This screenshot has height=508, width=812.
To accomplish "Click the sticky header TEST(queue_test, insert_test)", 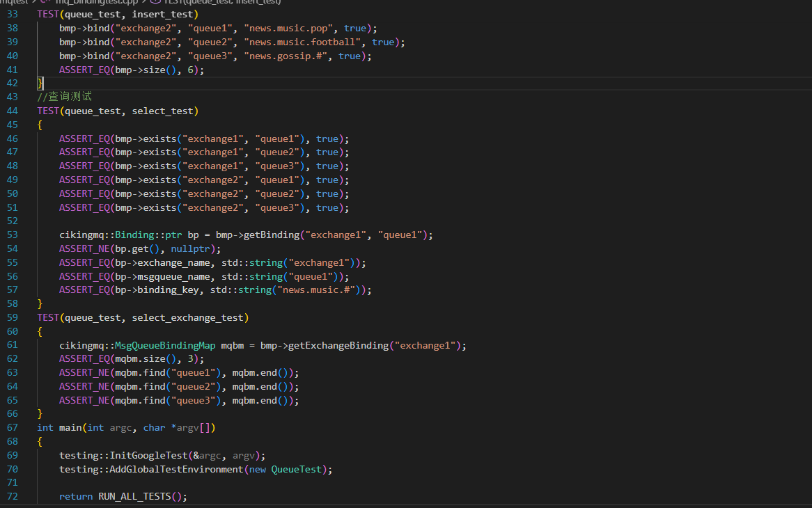I will point(118,14).
